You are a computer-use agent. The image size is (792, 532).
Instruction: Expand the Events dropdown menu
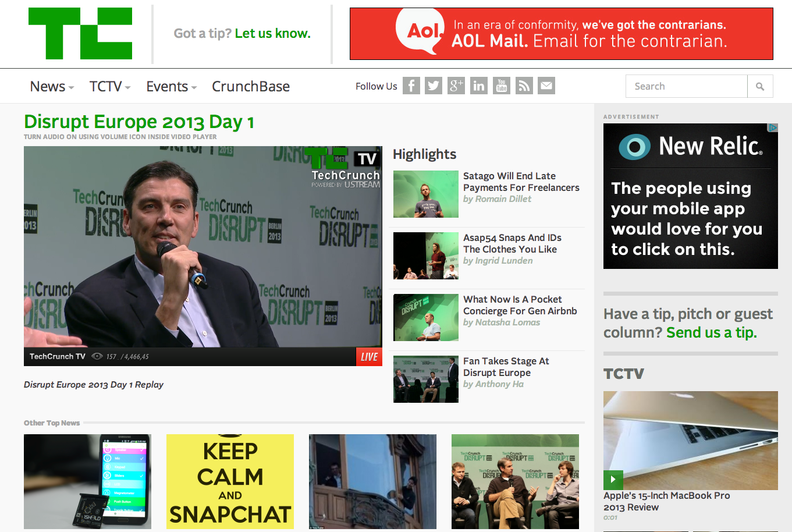(172, 86)
